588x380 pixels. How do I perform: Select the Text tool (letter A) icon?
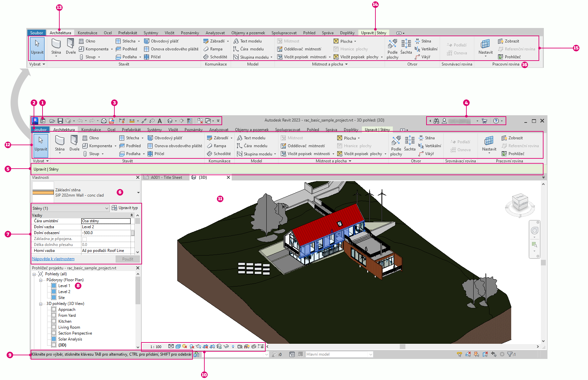tap(160, 121)
